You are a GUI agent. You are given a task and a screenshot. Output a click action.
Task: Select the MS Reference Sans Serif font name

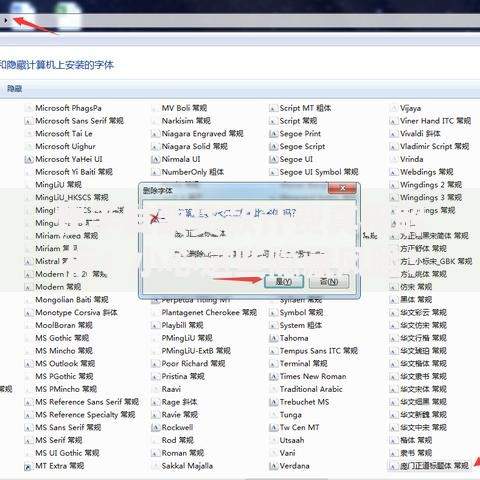tap(87, 402)
